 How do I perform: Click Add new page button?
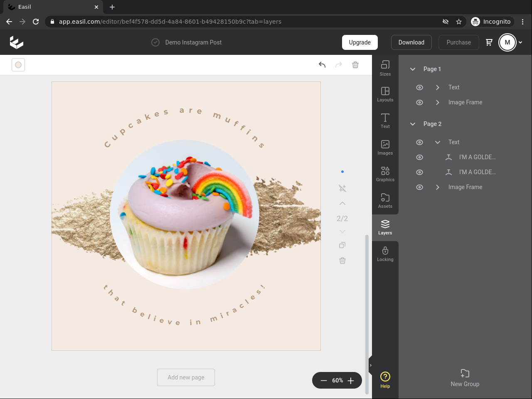point(186,377)
